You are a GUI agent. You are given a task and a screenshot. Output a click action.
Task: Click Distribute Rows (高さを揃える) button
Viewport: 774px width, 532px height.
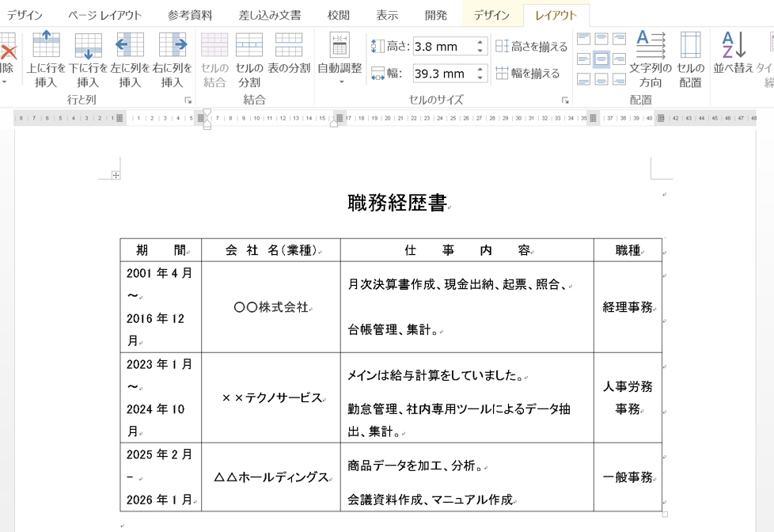click(x=532, y=47)
